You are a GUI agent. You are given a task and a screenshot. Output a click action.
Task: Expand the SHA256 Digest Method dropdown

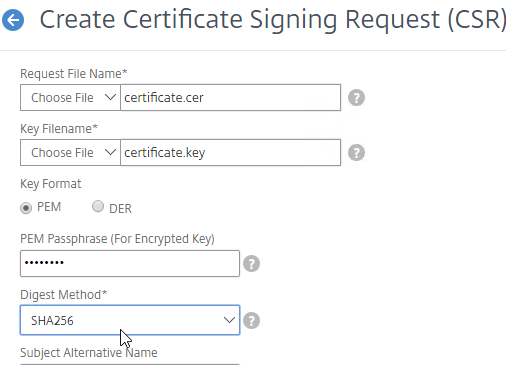point(130,320)
